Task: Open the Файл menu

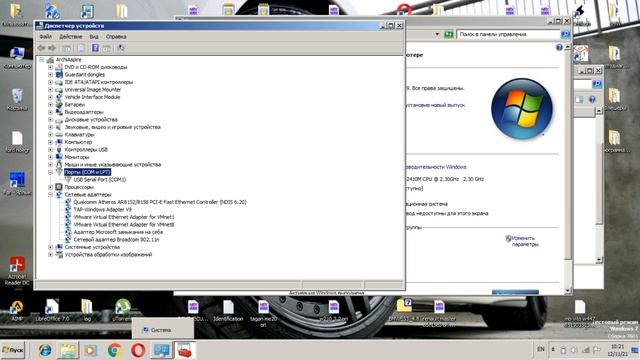Action: pyautogui.click(x=45, y=36)
